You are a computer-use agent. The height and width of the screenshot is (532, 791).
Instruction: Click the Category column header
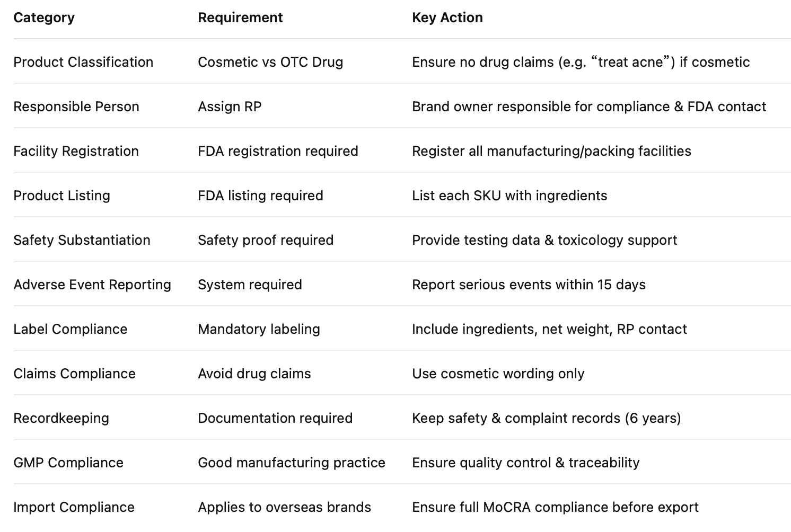pyautogui.click(x=44, y=17)
